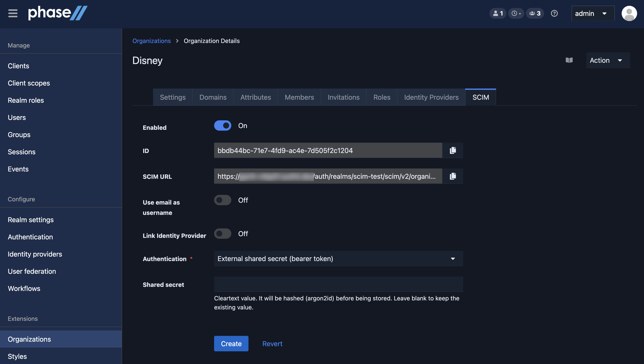The image size is (644, 364).
Task: Focus the Shared secret input field
Action: click(338, 284)
